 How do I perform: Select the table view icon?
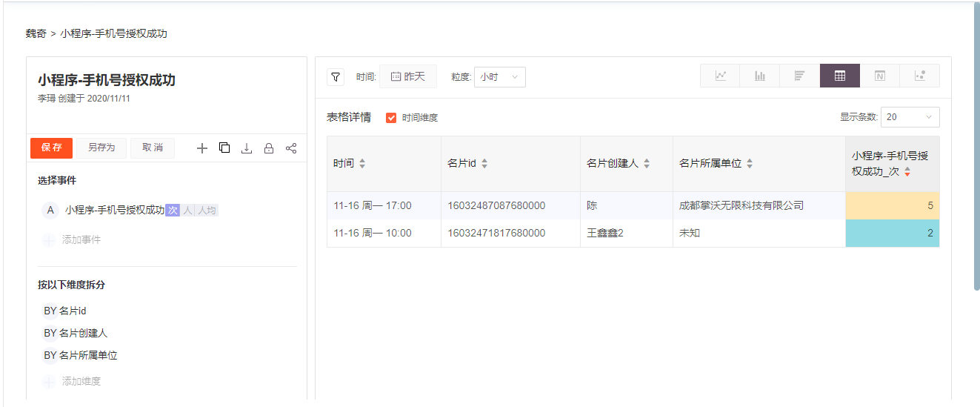[840, 76]
